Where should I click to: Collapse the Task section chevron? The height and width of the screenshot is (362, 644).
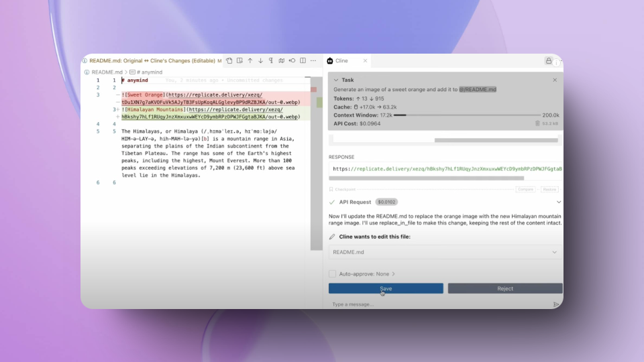(335, 80)
